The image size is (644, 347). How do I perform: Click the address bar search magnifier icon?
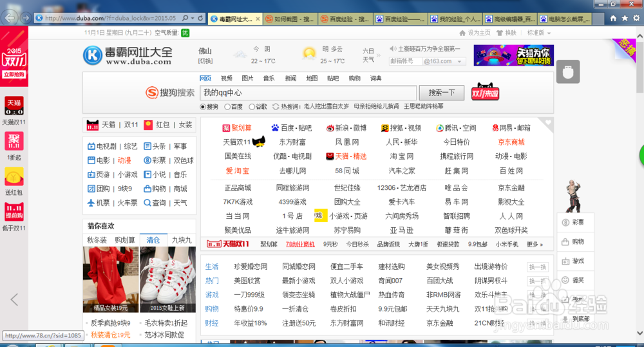pos(185,18)
